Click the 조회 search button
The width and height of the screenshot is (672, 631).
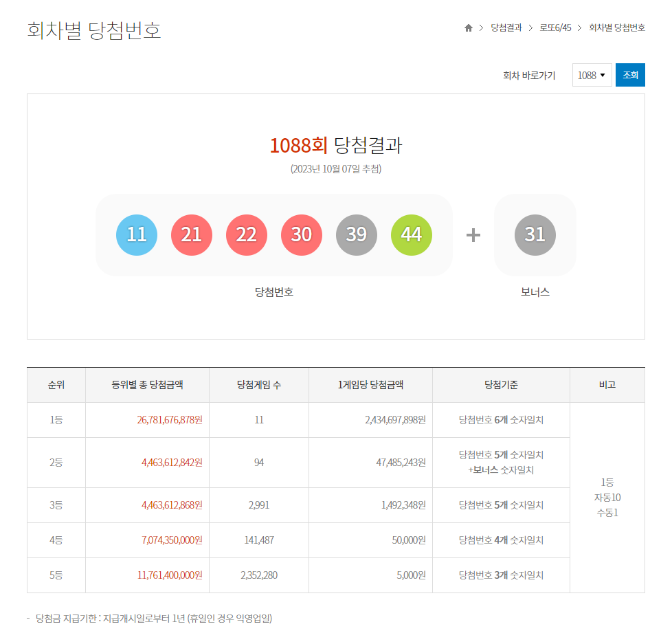point(630,75)
